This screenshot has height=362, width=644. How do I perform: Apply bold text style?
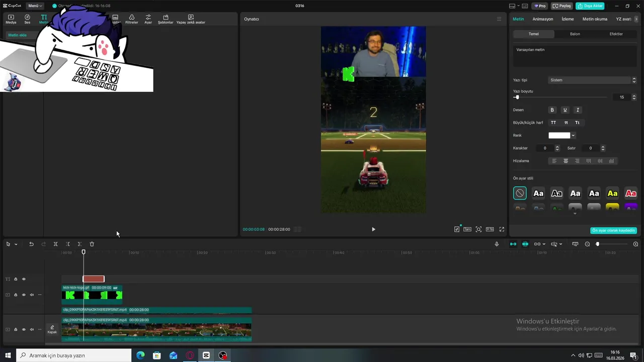[x=552, y=110]
